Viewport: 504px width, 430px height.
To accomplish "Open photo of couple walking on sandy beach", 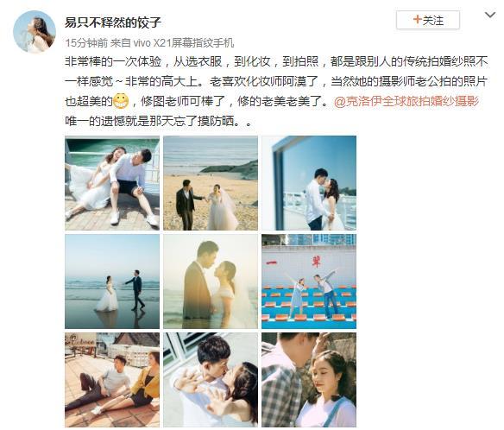I will [x=211, y=183].
